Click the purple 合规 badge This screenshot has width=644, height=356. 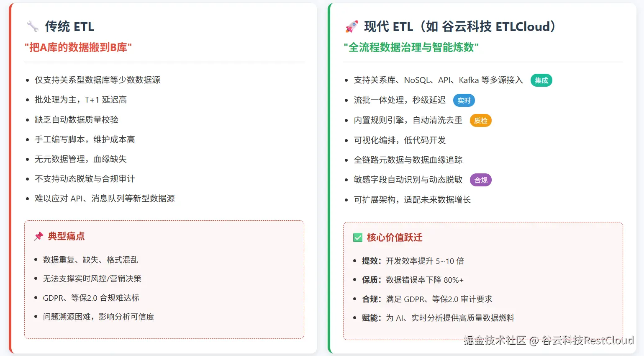[481, 180]
